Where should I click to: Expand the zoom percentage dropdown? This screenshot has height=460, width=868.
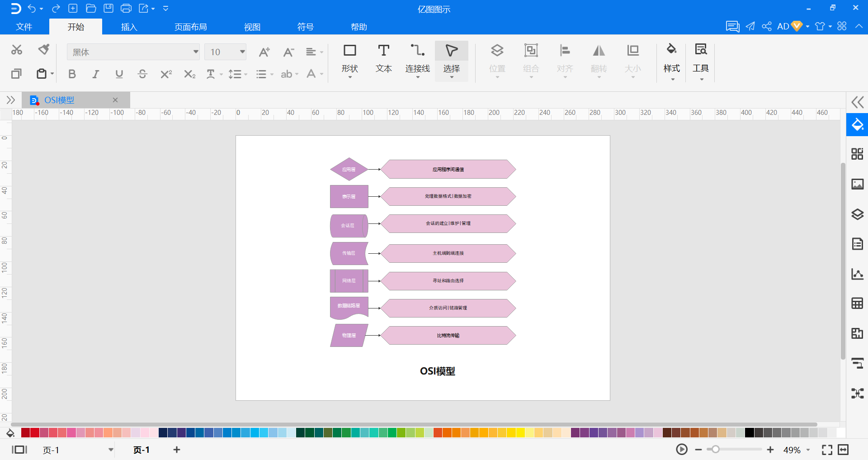point(808,450)
